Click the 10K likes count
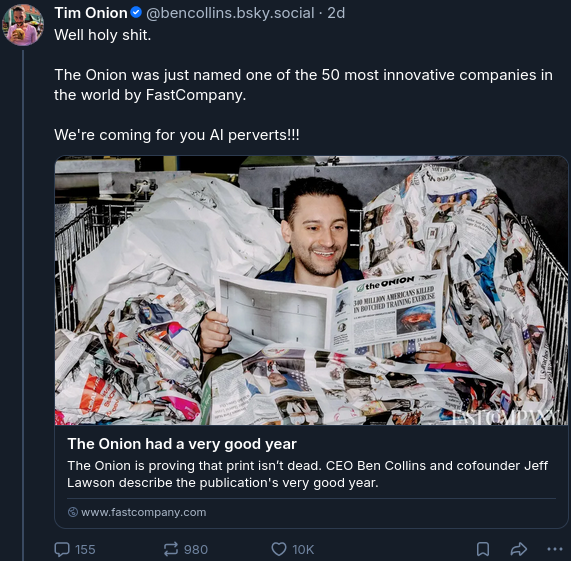Image resolution: width=571 pixels, height=561 pixels. click(x=303, y=549)
